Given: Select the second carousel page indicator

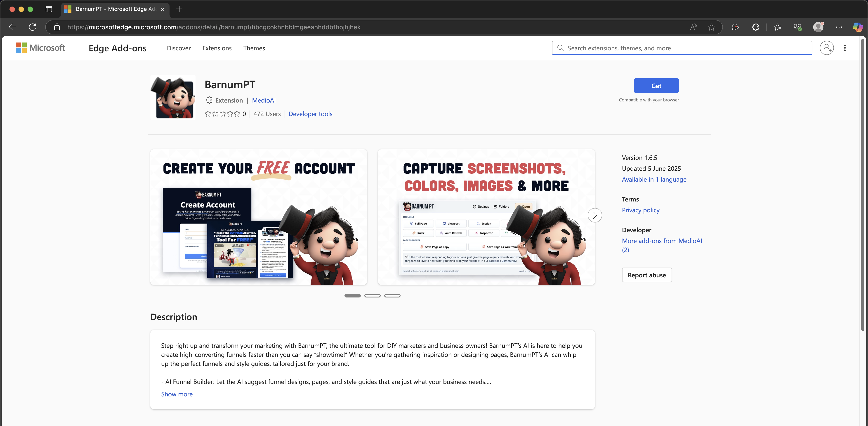Looking at the screenshot, I should [x=372, y=296].
